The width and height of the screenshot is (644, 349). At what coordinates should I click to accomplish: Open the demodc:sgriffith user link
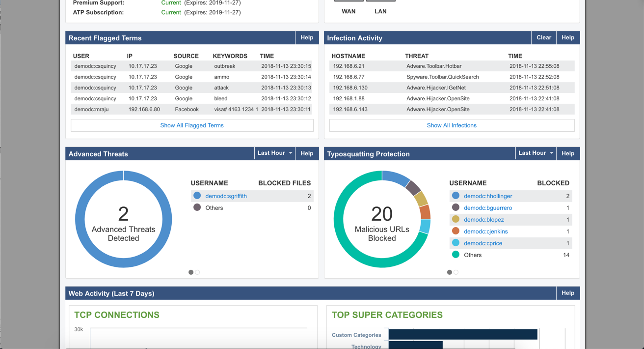(x=226, y=196)
